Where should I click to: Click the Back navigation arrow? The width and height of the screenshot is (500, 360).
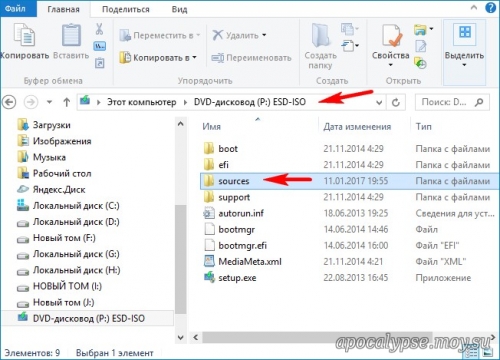pos(9,102)
